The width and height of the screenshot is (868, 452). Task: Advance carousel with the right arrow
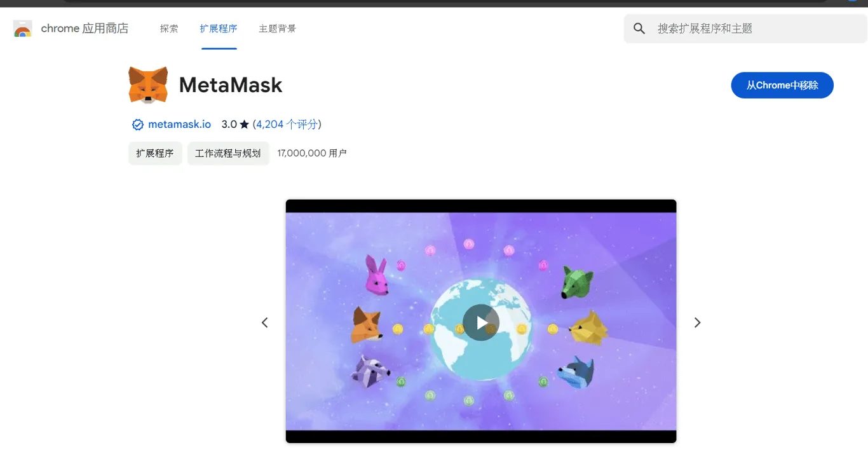pos(697,322)
